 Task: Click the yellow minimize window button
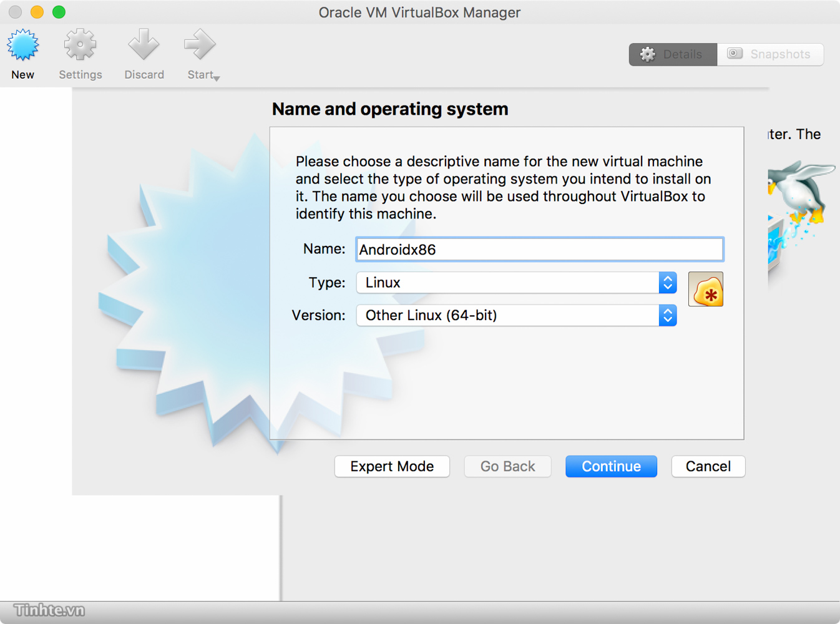[x=37, y=12]
